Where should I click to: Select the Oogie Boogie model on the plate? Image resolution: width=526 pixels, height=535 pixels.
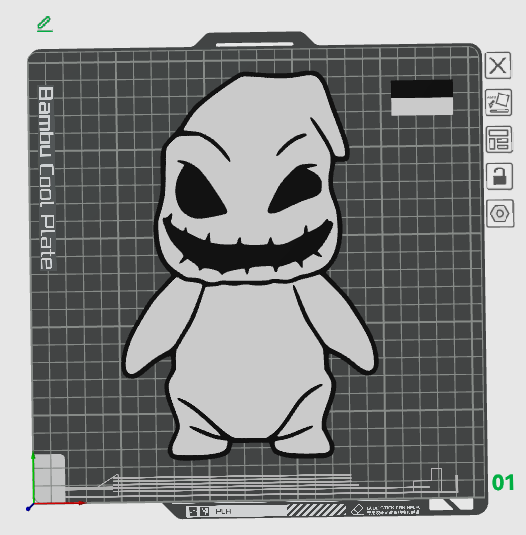(x=249, y=266)
